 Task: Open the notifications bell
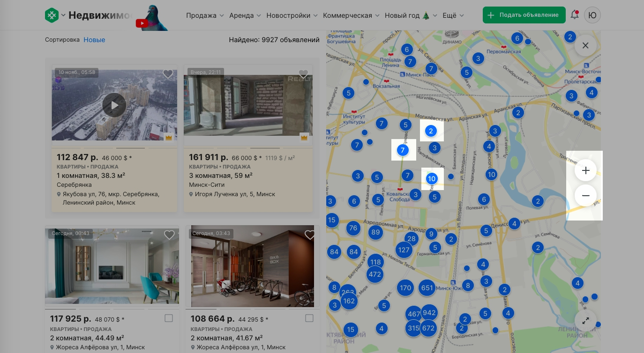point(575,15)
